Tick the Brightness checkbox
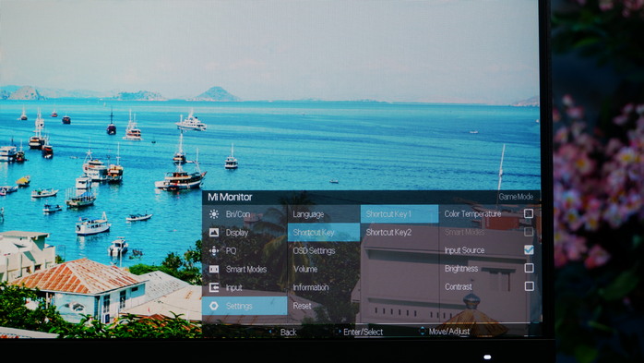The height and width of the screenshot is (363, 644). tap(529, 268)
